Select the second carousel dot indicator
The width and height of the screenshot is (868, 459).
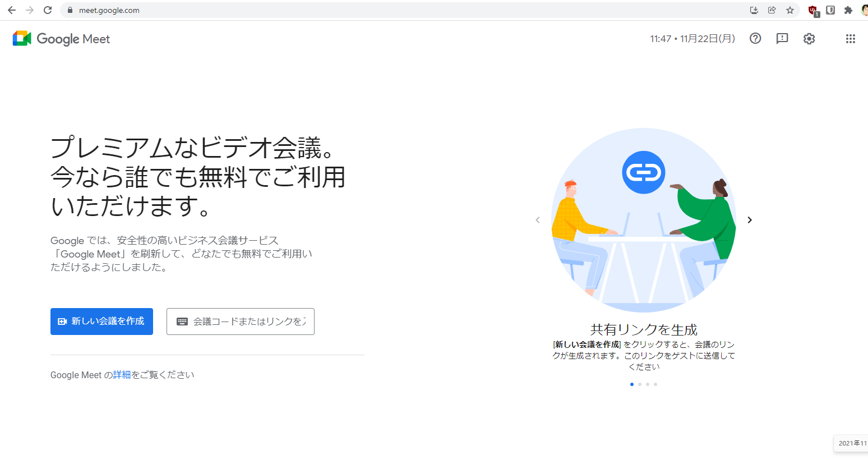[x=640, y=384]
